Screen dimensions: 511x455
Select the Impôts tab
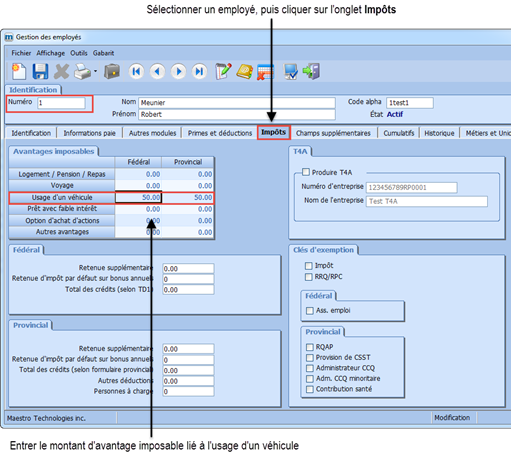click(274, 132)
